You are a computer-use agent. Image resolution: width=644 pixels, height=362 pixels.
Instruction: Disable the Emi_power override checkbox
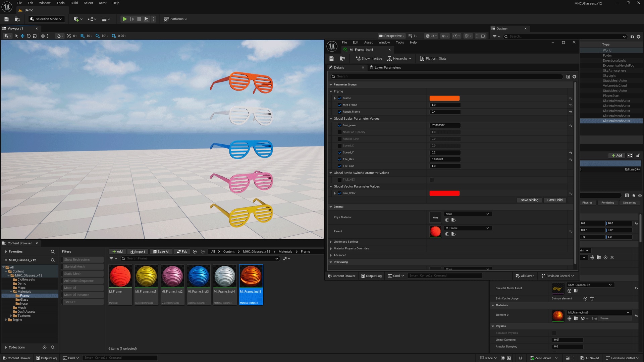pos(339,125)
